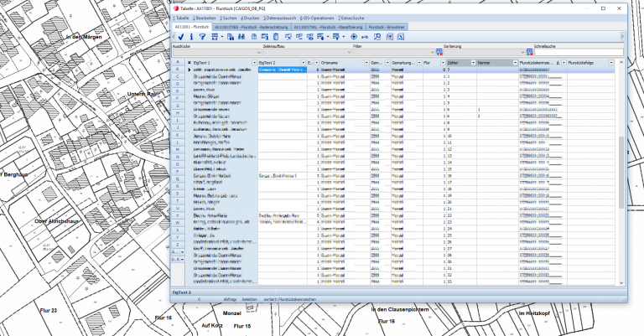This screenshot has width=644, height=336.
Task: Click the third selection-table icon after trash
Action: point(310,37)
